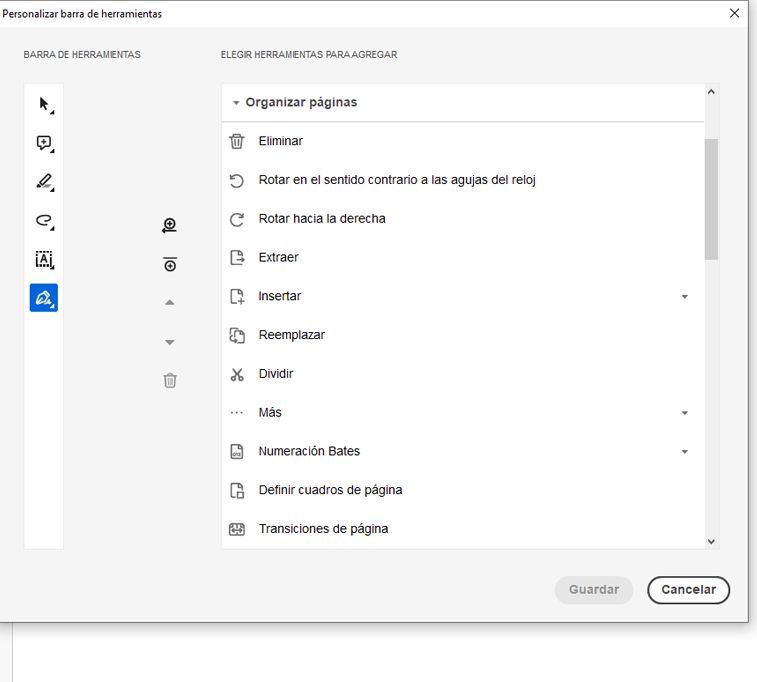
Task: Click the tools list vertical scrollbar thumb
Action: pyautogui.click(x=711, y=198)
